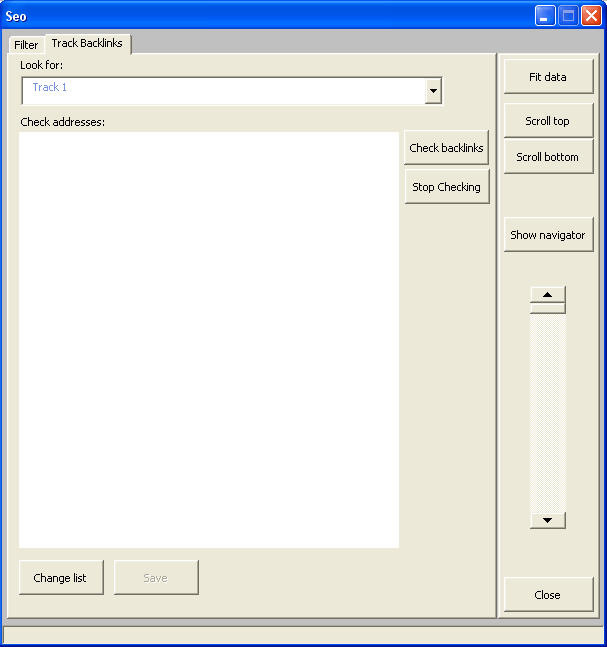Minimize the Seo window
Image resolution: width=607 pixels, height=647 pixels.
pyautogui.click(x=545, y=16)
